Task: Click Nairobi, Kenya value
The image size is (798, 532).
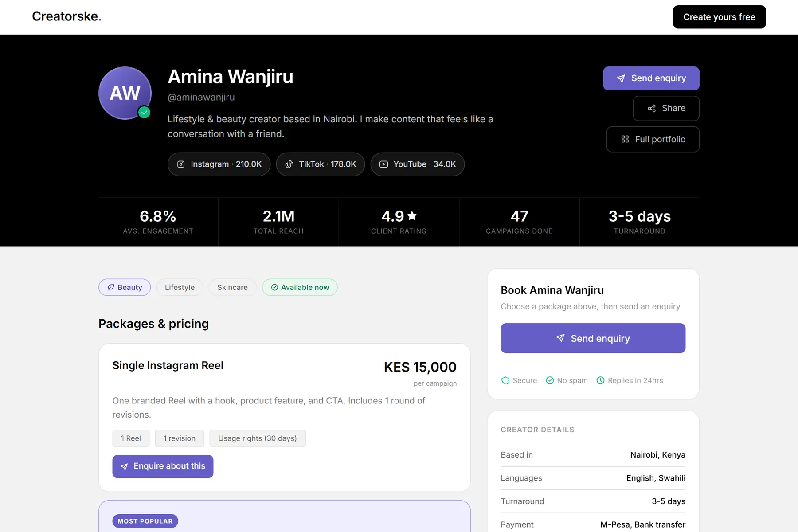Action: 657,455
